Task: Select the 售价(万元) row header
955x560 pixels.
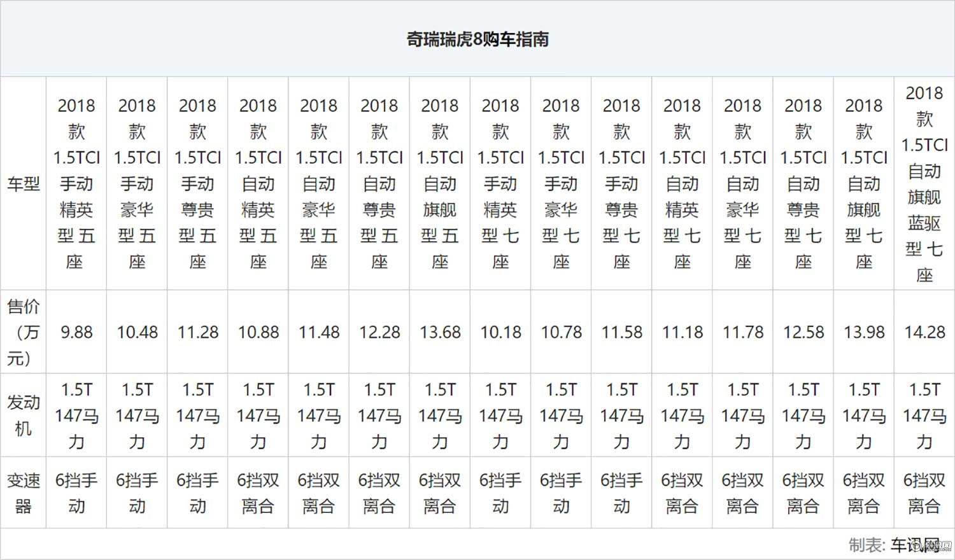Action: tap(24, 332)
